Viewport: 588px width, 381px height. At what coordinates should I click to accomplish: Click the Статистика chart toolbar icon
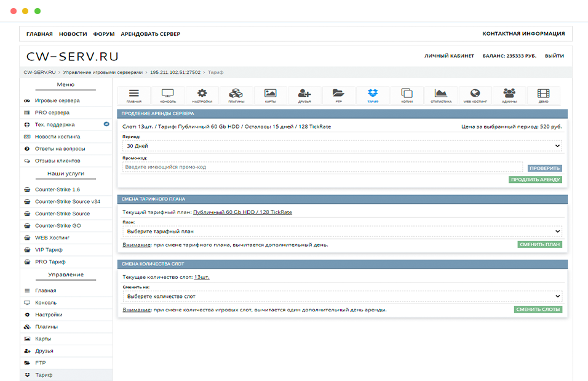(441, 95)
